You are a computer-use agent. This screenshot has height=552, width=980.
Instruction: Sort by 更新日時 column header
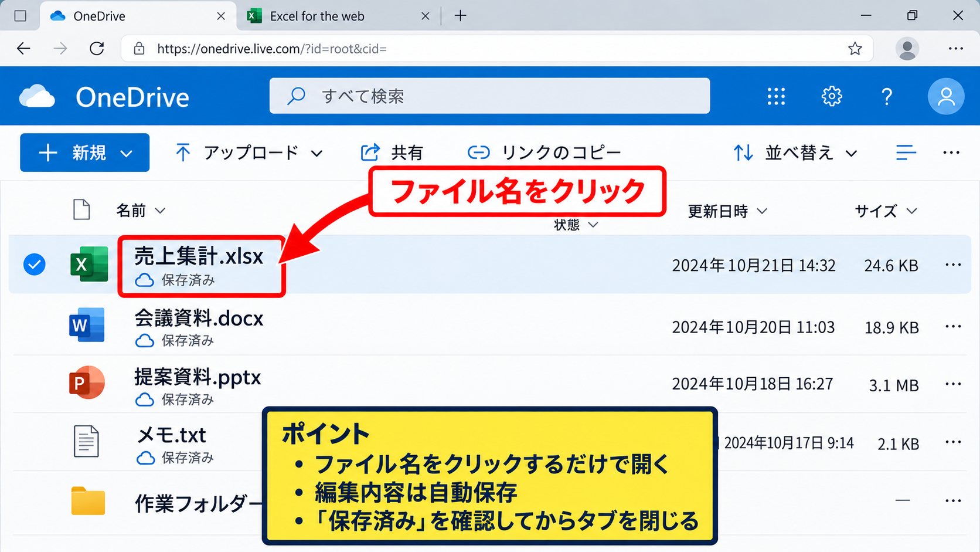tap(727, 211)
